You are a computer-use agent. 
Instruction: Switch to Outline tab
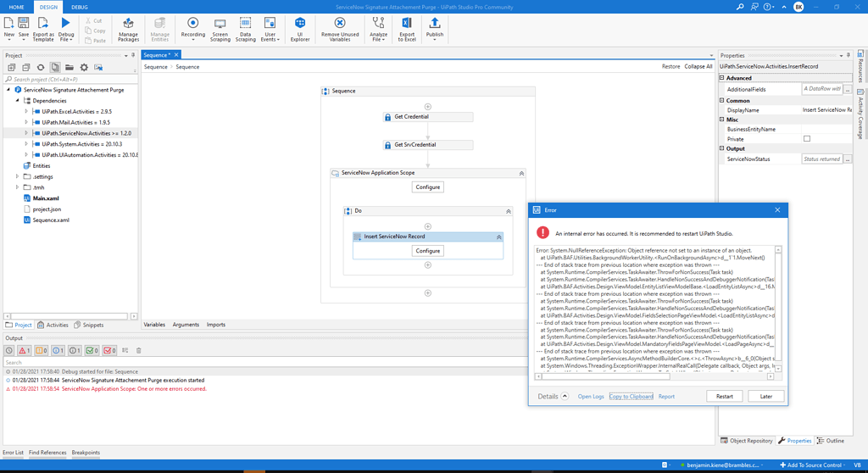[831, 441]
